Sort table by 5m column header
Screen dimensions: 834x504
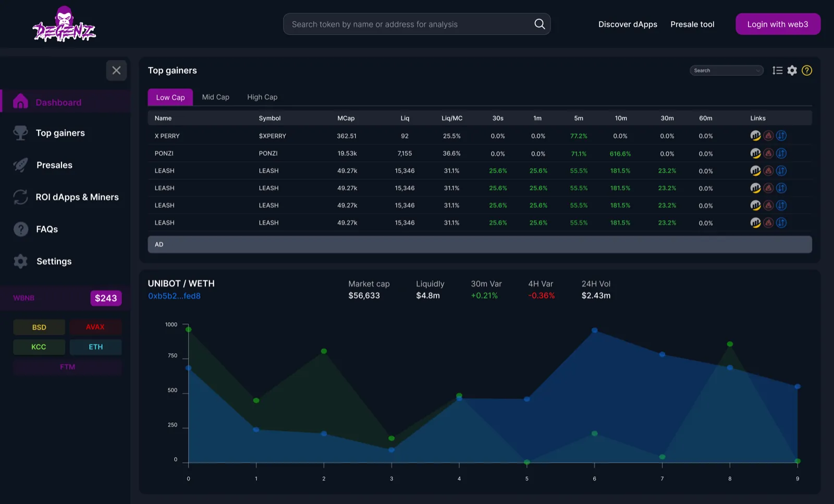tap(579, 118)
